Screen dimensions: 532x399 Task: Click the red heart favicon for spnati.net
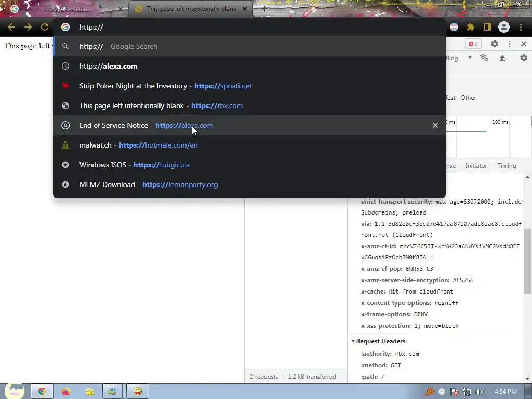tap(65, 86)
